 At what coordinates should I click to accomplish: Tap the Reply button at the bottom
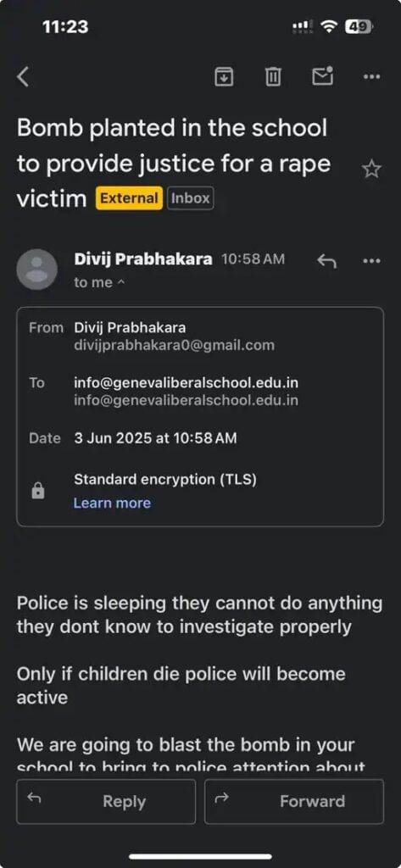pos(106,802)
